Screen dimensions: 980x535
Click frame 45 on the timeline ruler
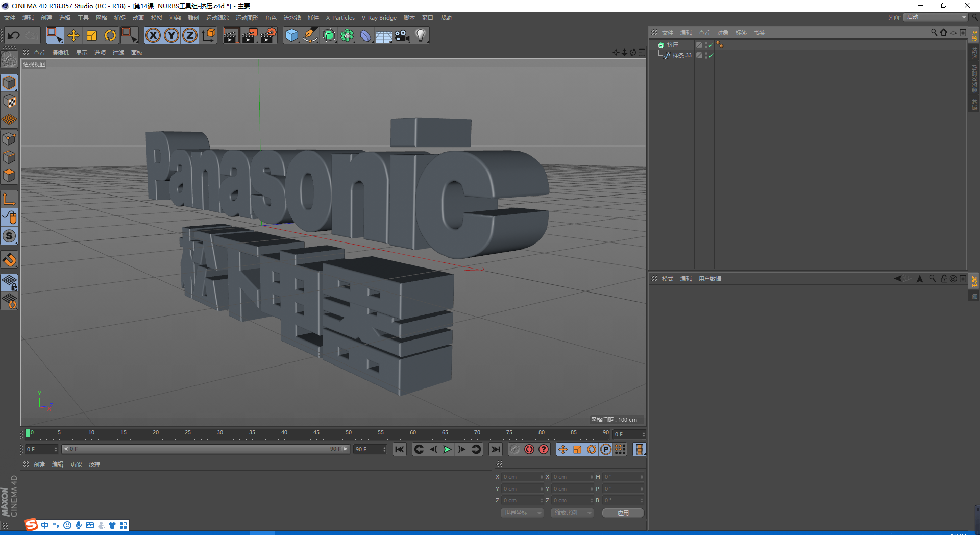pyautogui.click(x=316, y=434)
